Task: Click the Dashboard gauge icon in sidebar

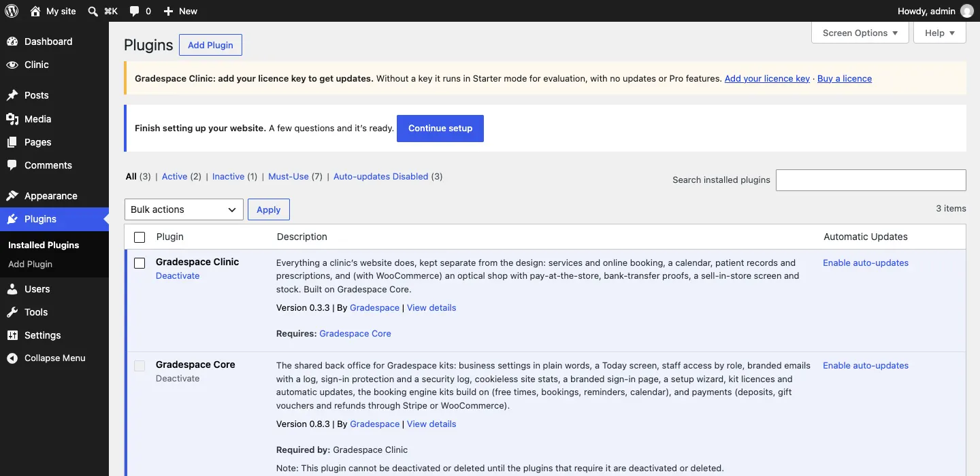Action: tap(12, 41)
